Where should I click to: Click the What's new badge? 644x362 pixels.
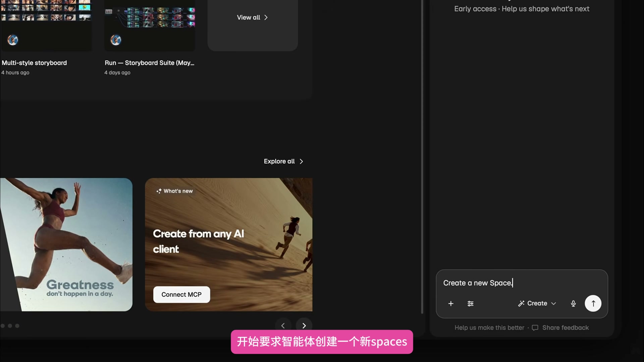(x=174, y=191)
